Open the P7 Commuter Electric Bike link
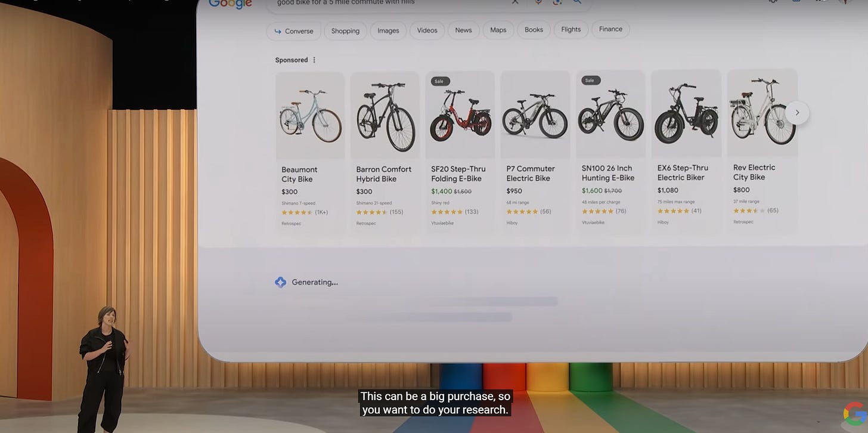Screen dimensions: 868x433 pyautogui.click(x=531, y=174)
